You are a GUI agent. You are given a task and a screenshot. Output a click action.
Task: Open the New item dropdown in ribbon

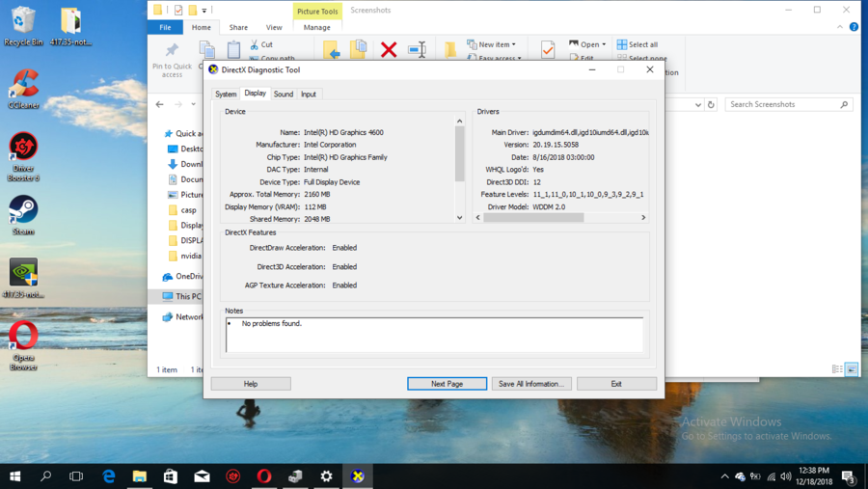tap(492, 44)
